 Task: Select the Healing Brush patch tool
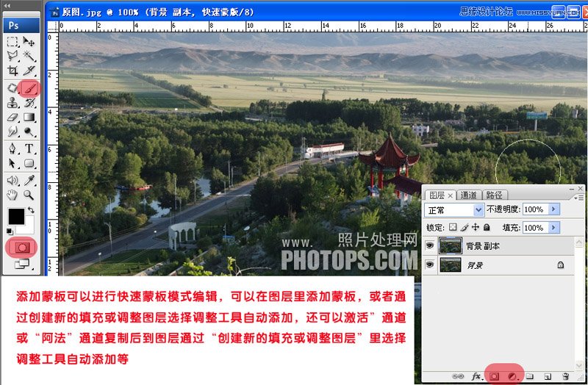[x=12, y=88]
